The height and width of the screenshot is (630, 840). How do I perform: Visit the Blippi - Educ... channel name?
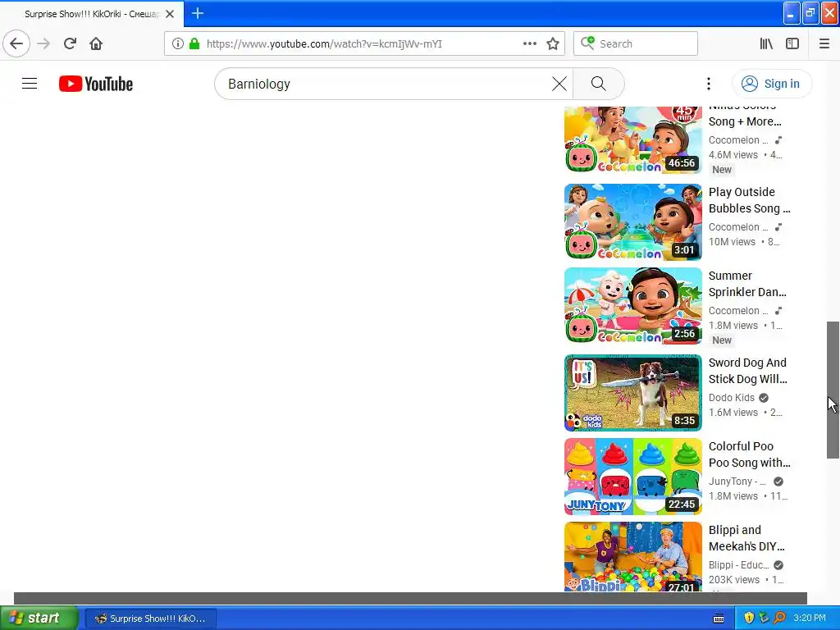(x=739, y=564)
